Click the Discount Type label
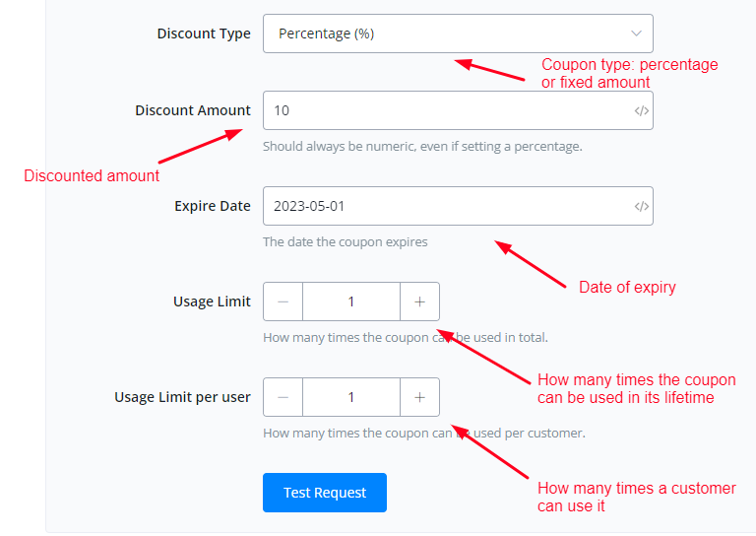 pos(204,33)
